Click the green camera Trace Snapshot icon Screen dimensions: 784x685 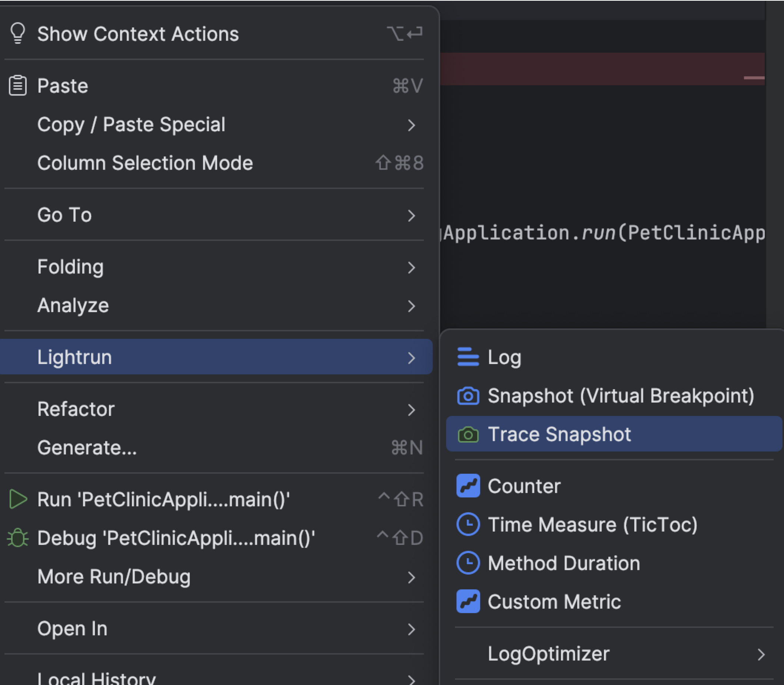(x=468, y=434)
